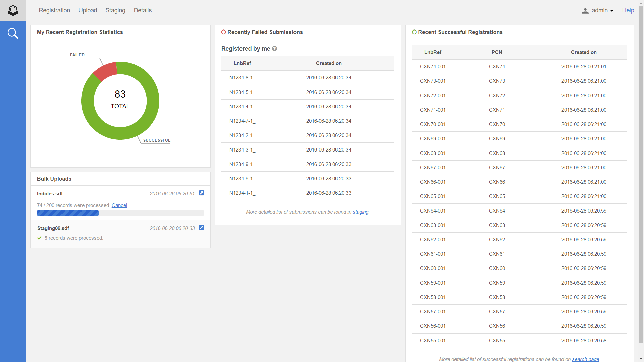Image resolution: width=644 pixels, height=362 pixels.
Task: Click help question mark beside Registered by me
Action: tap(274, 49)
